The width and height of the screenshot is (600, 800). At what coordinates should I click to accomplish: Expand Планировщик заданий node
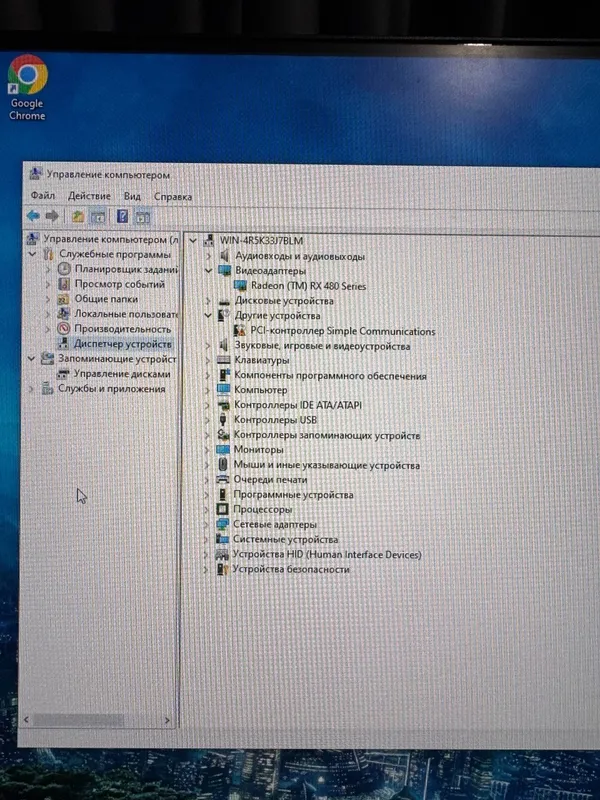48,268
